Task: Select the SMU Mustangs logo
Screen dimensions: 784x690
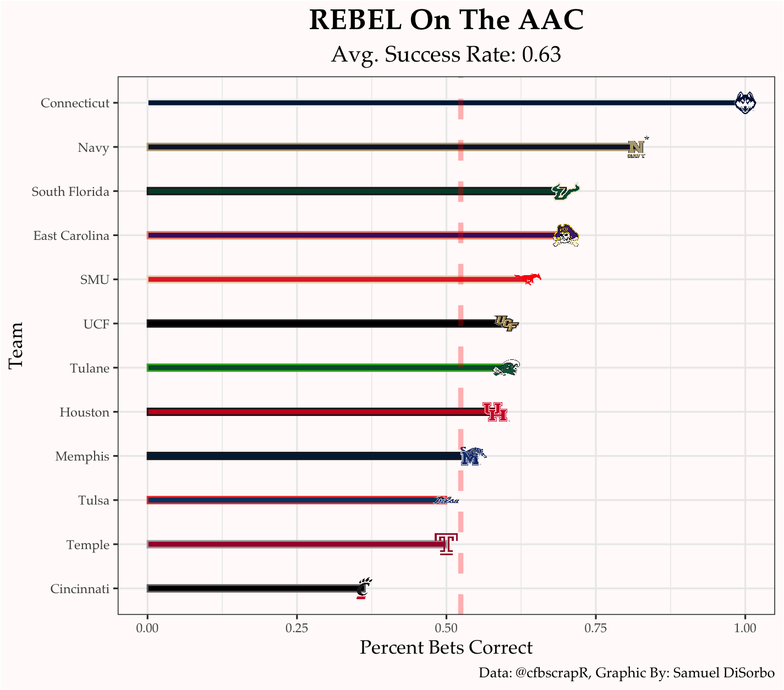Action: click(x=528, y=279)
